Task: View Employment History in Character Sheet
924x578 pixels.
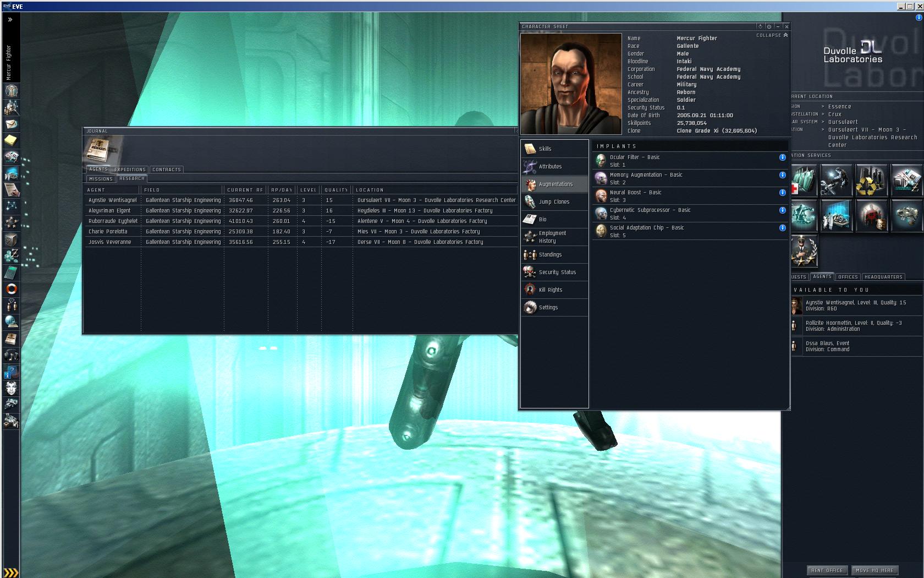Action: [554, 237]
